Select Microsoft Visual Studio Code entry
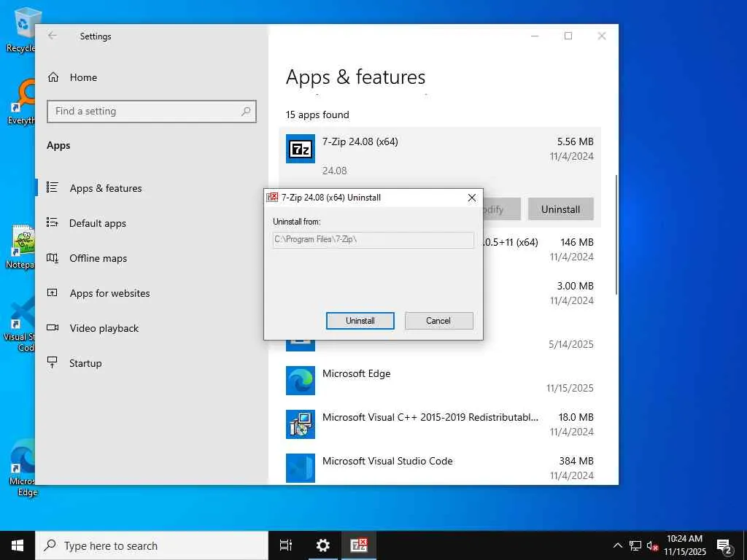The height and width of the screenshot is (560, 747). pos(440,468)
